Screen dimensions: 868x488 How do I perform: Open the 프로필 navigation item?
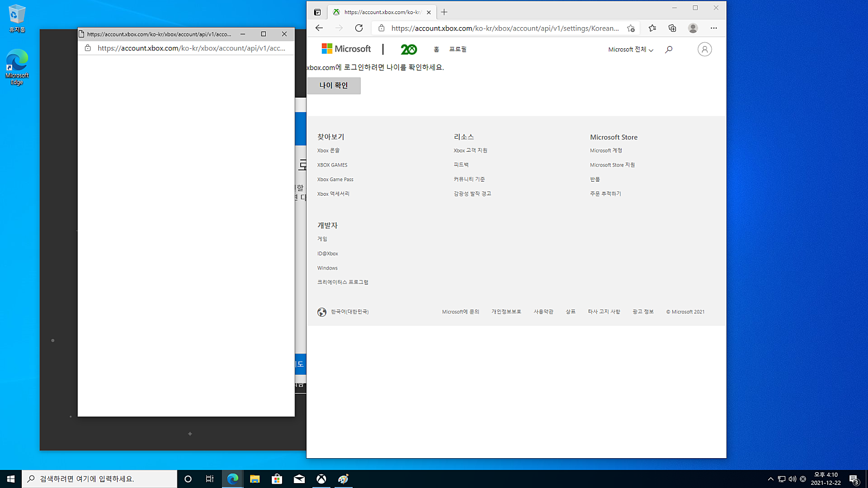pyautogui.click(x=457, y=49)
